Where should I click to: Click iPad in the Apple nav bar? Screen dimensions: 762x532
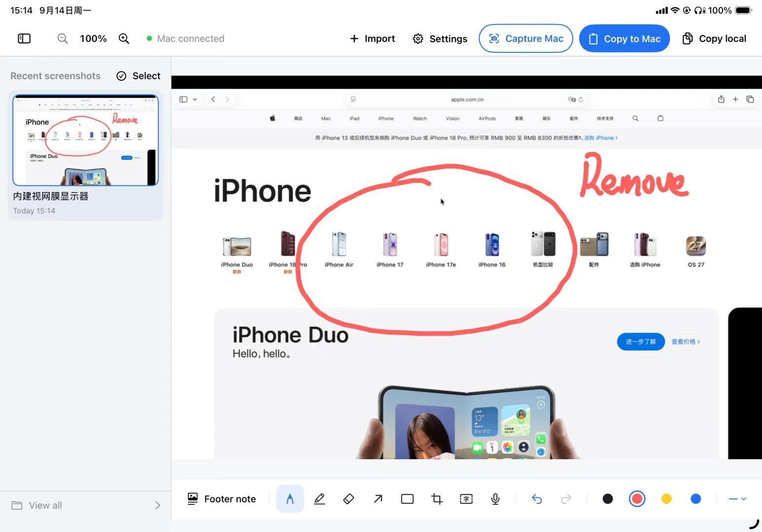(354, 119)
